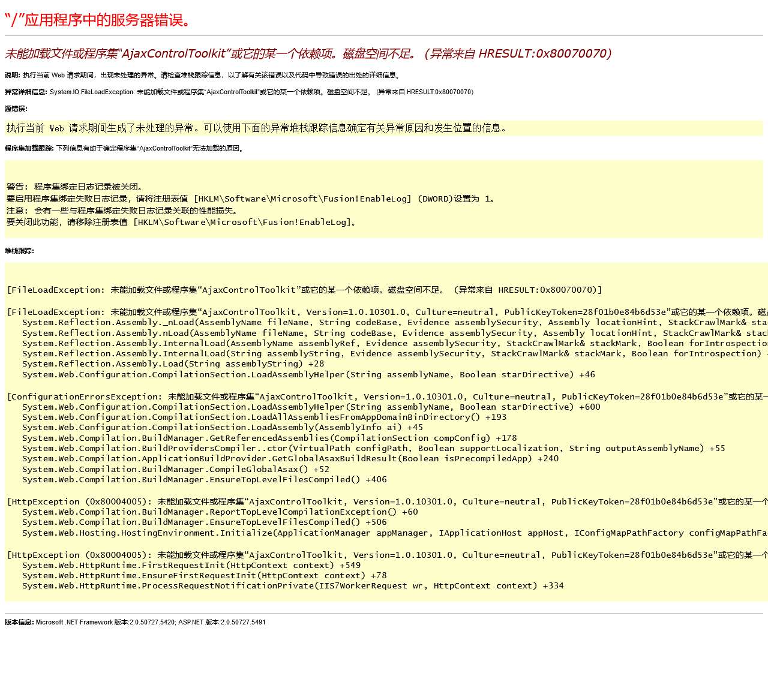Click the '源错误:' label
Viewport: 768px width, 700px height.
tap(16, 109)
